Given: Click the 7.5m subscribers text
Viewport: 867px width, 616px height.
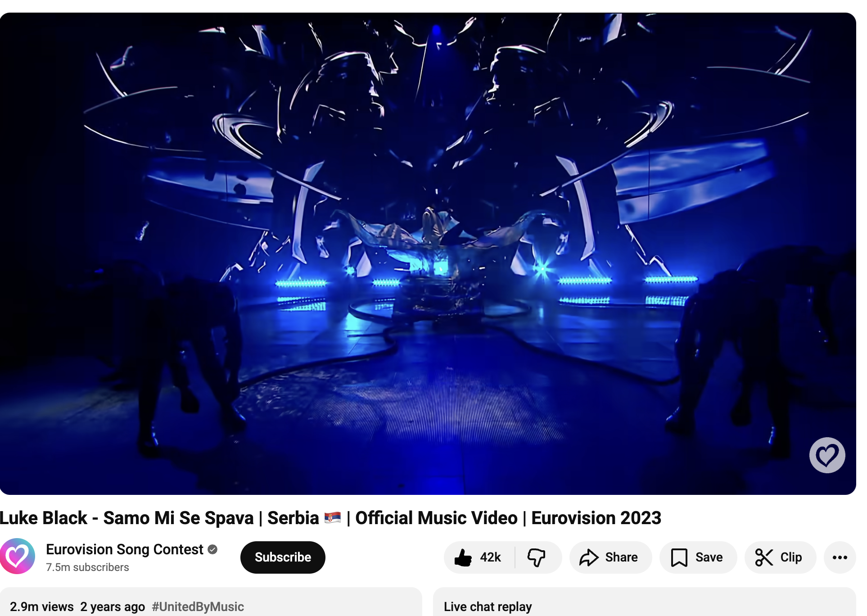Looking at the screenshot, I should [87, 567].
